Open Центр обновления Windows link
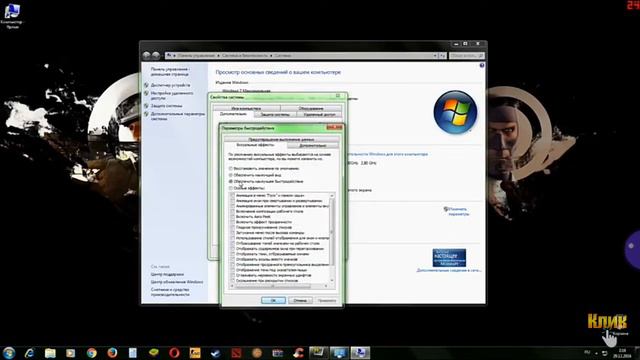This screenshot has width=640, height=360. click(x=177, y=282)
